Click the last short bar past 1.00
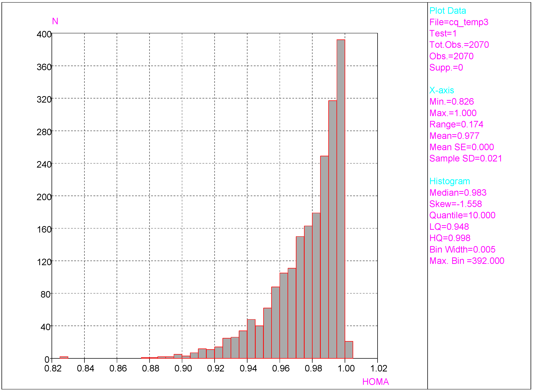533x392 pixels. click(x=349, y=350)
